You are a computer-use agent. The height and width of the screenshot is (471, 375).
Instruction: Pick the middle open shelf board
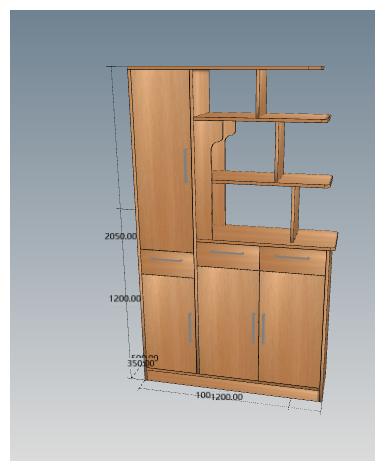click(x=272, y=179)
